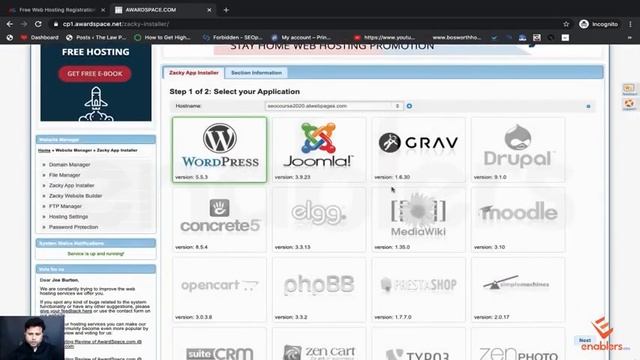Click the Incognito profile indicator
The height and width of the screenshot is (360, 640).
coord(598,24)
